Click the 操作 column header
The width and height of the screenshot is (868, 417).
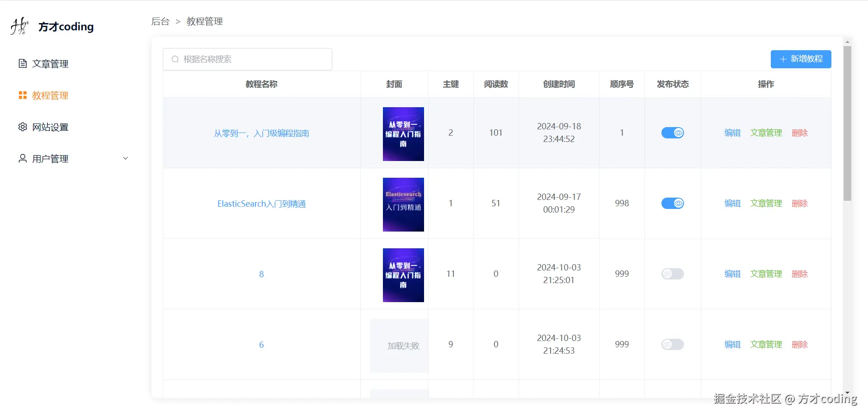[766, 84]
